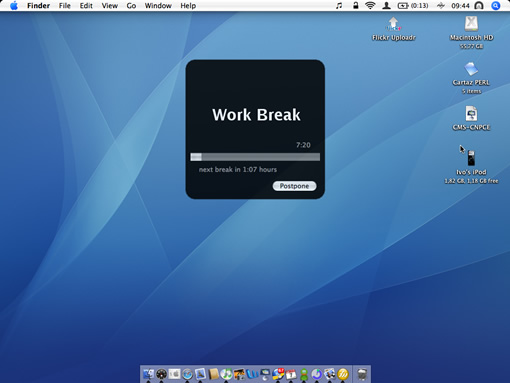
Task: Open the yellow Fireworks Dock icon
Action: click(x=343, y=374)
